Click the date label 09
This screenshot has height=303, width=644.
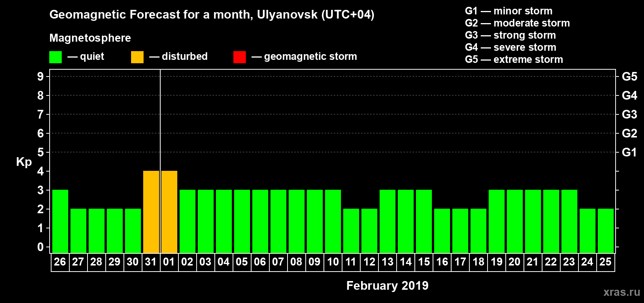tap(314, 262)
